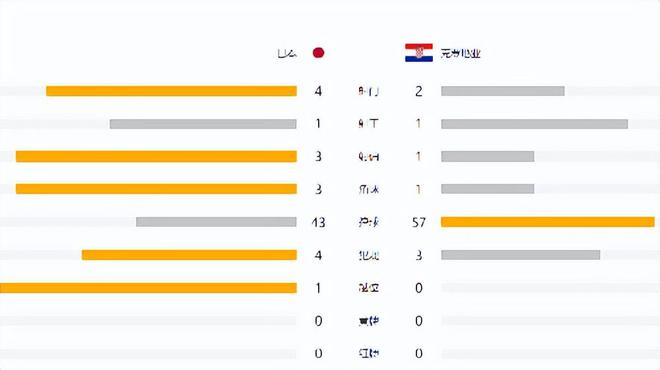
Task: Click Japan's 0 in the red card row
Action: pyautogui.click(x=318, y=353)
